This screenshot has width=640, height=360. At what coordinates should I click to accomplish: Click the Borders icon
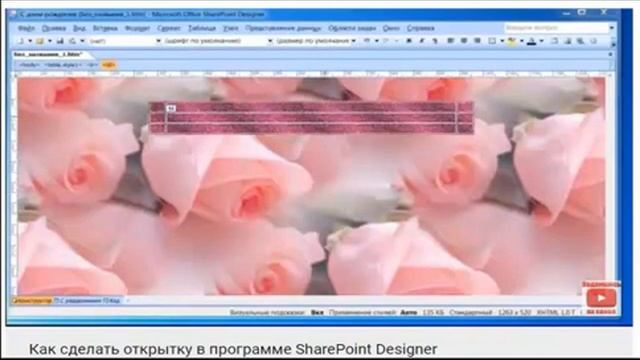[492, 41]
